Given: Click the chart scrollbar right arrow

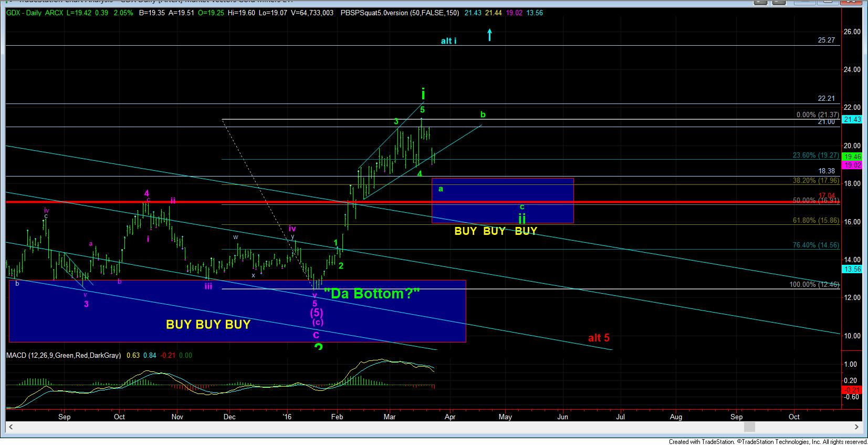Looking at the screenshot, I should pyautogui.click(x=857, y=427).
